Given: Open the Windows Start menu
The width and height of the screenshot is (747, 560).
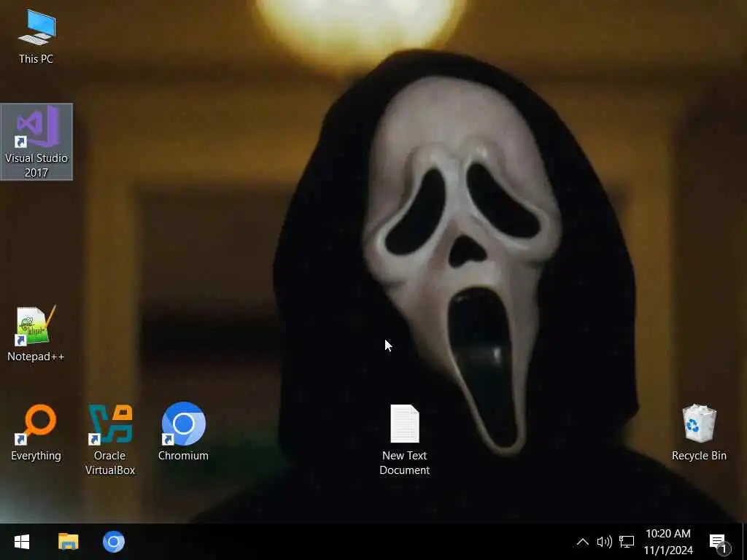Looking at the screenshot, I should coord(22,542).
